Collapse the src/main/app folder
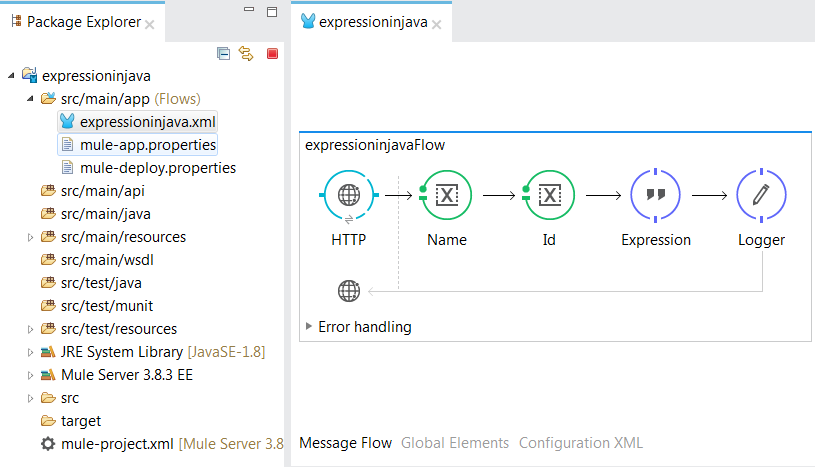815x467 pixels. click(x=30, y=99)
